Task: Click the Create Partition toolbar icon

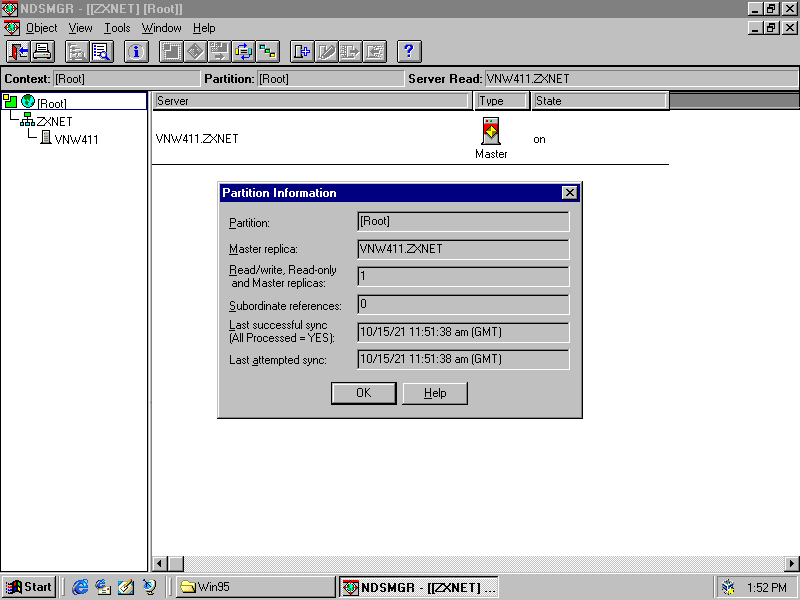Action: 171,52
